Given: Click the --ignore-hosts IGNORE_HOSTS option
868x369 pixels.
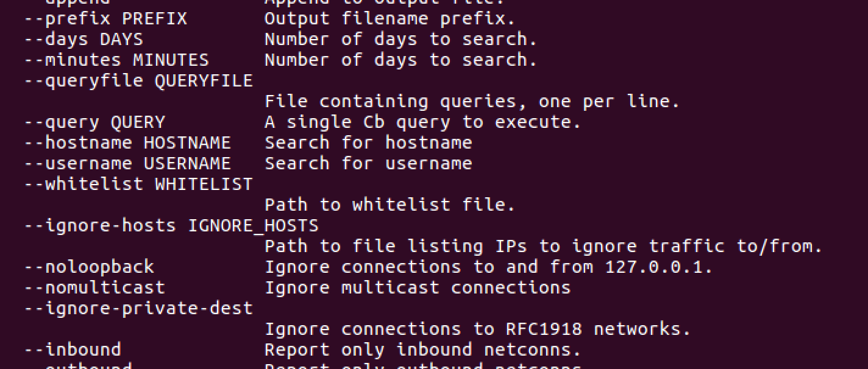Looking at the screenshot, I should pyautogui.click(x=171, y=226).
